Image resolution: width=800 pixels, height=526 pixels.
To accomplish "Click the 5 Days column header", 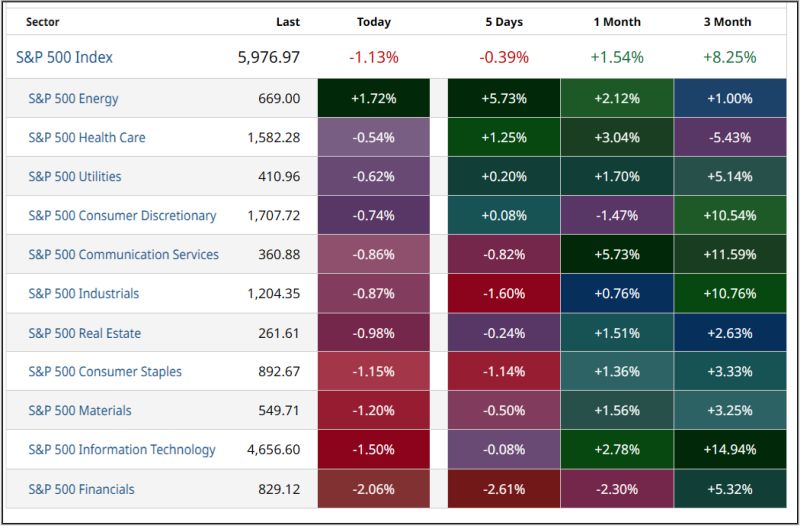I will click(x=504, y=22).
